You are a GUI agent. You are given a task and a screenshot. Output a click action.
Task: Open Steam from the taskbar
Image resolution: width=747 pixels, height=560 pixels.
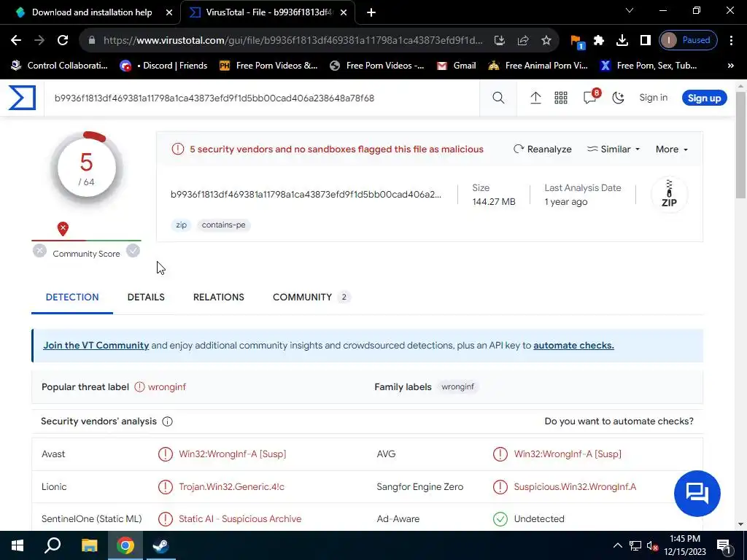(160, 545)
